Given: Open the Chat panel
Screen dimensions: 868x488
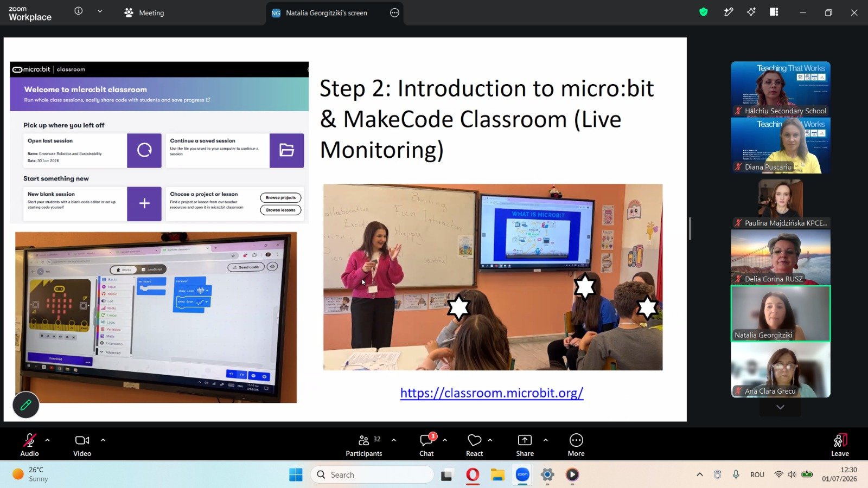Looking at the screenshot, I should 427,445.
